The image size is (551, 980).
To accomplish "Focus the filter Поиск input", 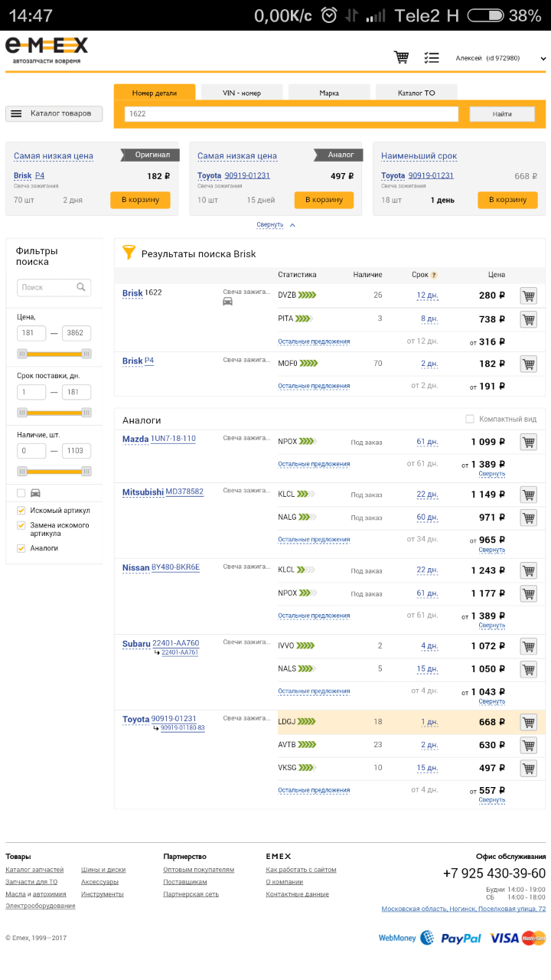I will 54,287.
